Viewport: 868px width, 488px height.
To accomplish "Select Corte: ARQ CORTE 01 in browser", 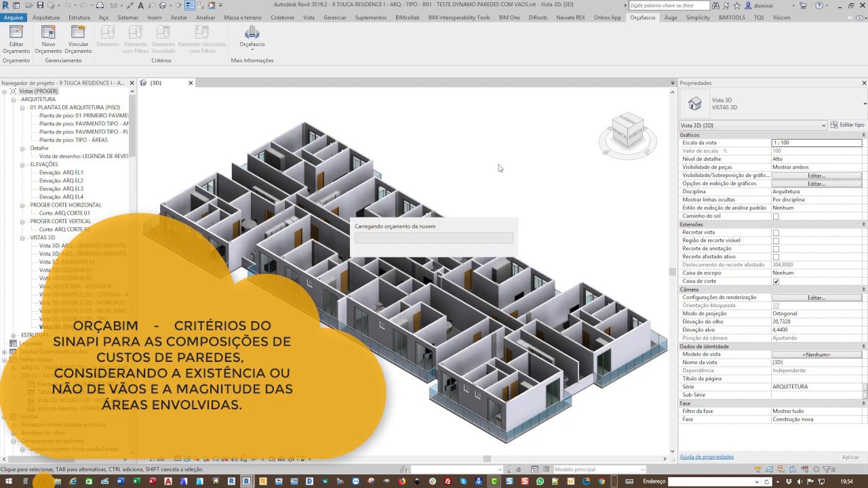I will pos(64,213).
